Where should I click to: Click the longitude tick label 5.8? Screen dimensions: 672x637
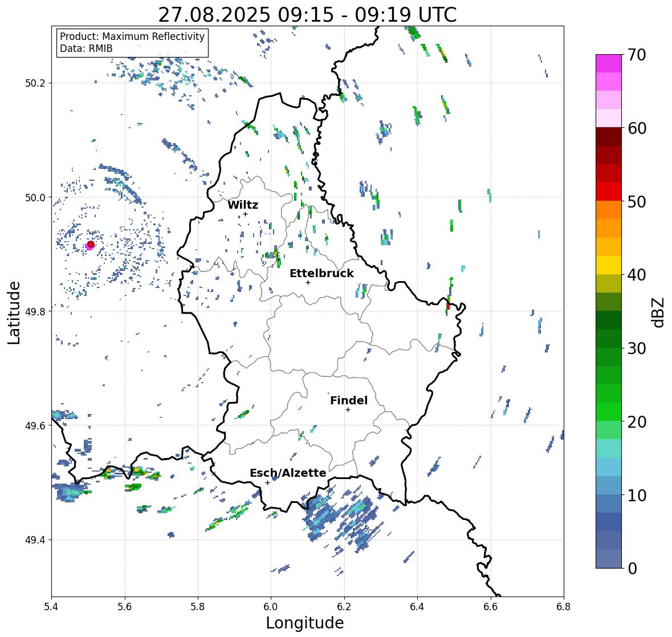[198, 607]
